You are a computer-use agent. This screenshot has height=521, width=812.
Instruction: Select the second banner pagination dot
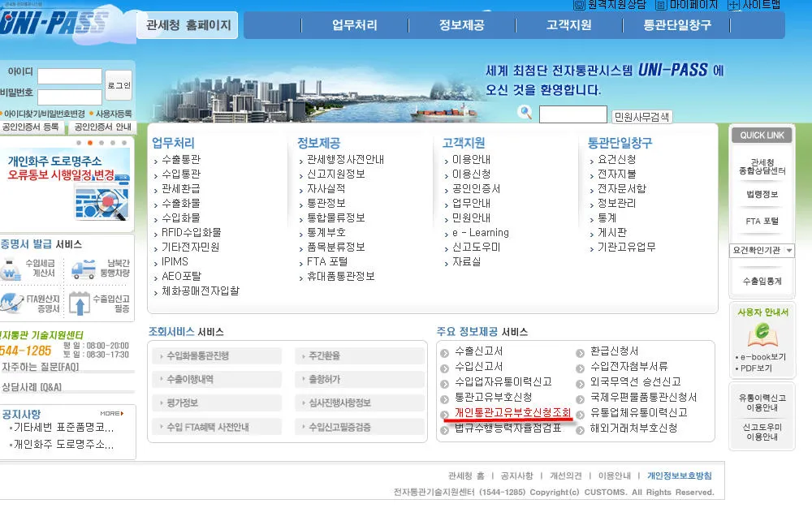pyautogui.click(x=90, y=143)
